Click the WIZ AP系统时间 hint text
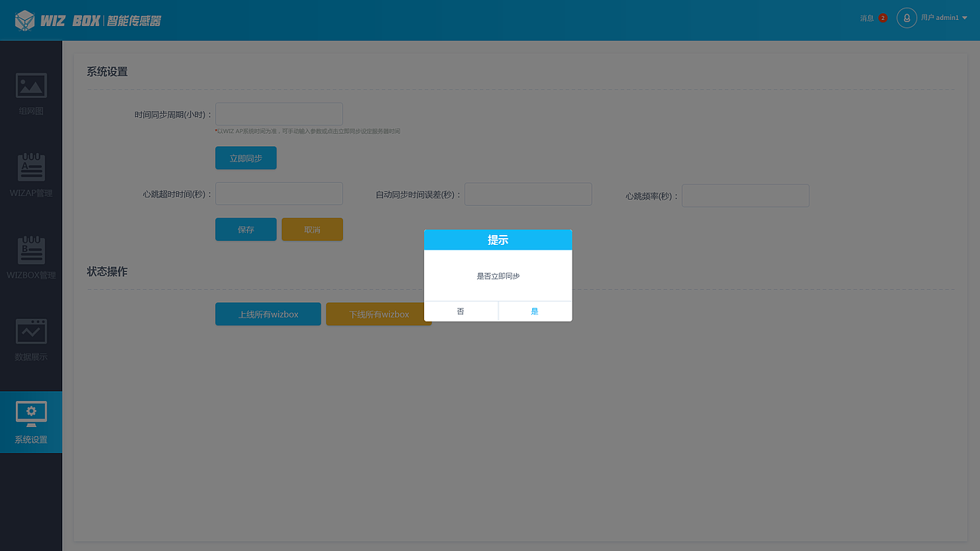Viewport: 980px width, 551px height. (x=308, y=132)
